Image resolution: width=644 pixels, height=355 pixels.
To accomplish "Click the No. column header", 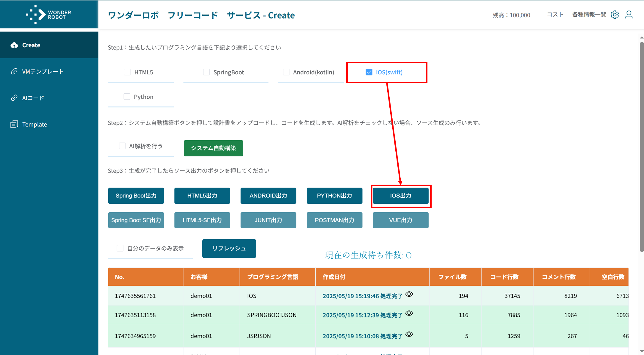I will coord(145,277).
